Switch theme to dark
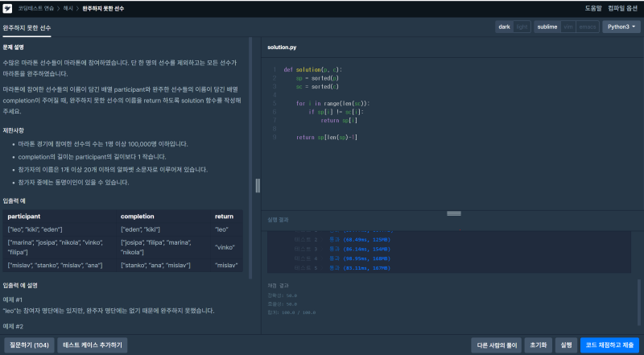The height and width of the screenshot is (355, 644). tap(505, 27)
